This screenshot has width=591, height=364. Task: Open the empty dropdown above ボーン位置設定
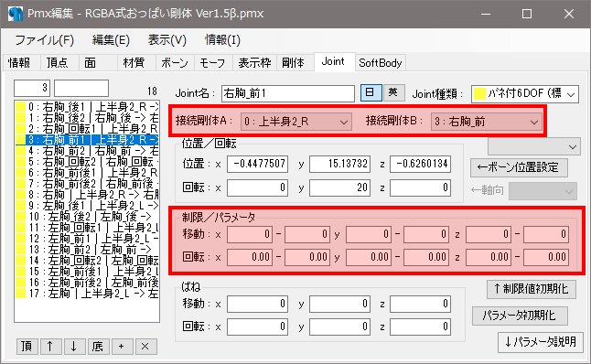click(x=534, y=146)
